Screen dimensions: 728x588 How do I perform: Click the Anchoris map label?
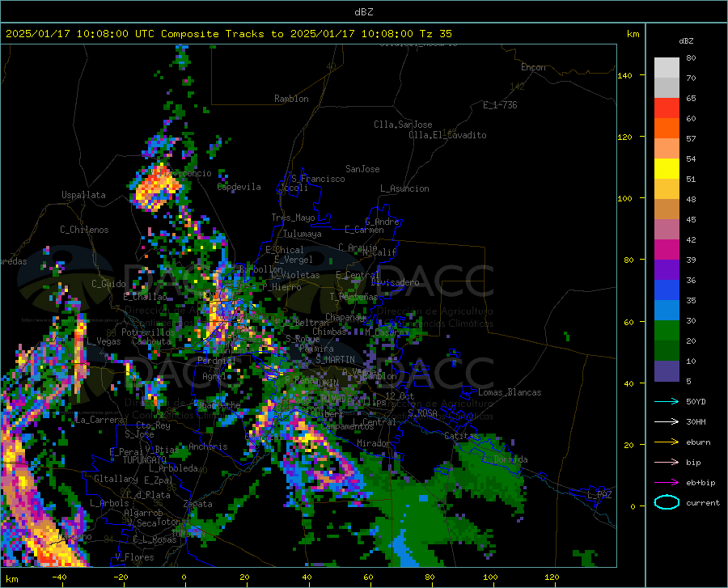pyautogui.click(x=208, y=446)
